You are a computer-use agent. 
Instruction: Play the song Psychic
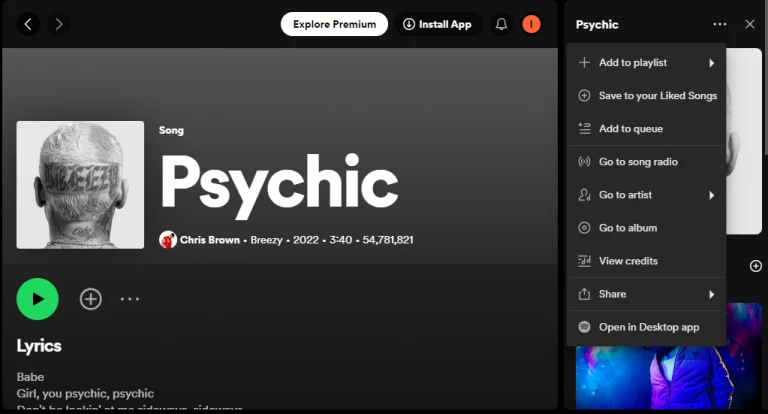(x=38, y=298)
